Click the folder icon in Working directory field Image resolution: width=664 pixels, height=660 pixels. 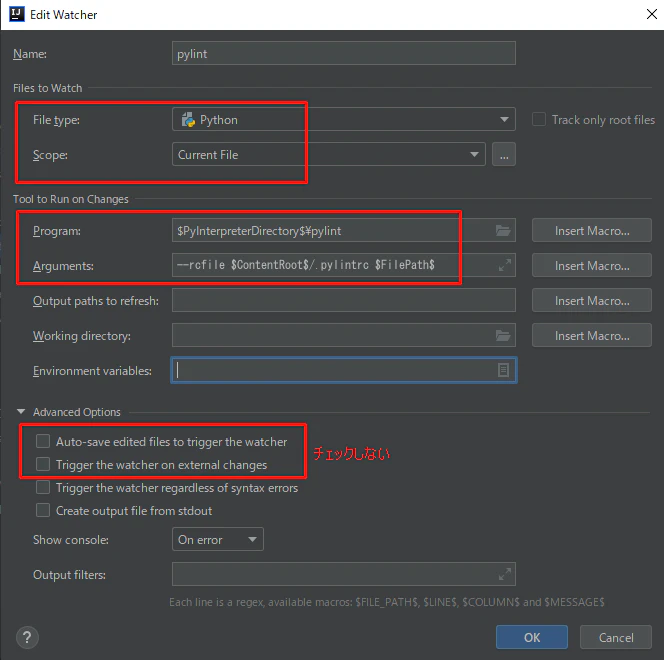[x=503, y=336]
